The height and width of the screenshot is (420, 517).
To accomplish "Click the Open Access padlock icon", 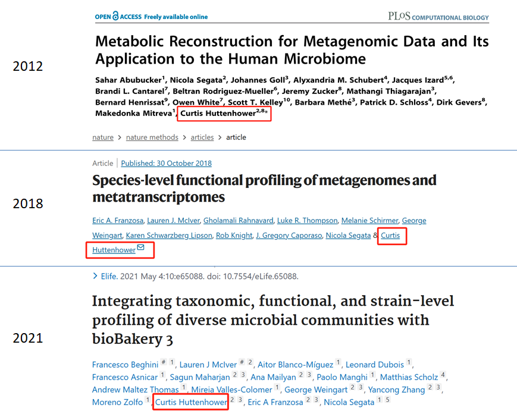I will click(x=115, y=16).
